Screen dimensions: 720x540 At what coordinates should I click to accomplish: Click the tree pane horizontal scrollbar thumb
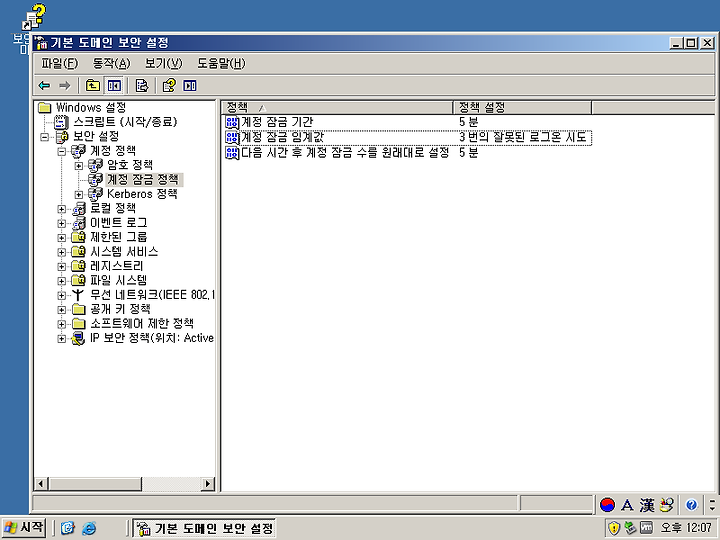click(95, 484)
